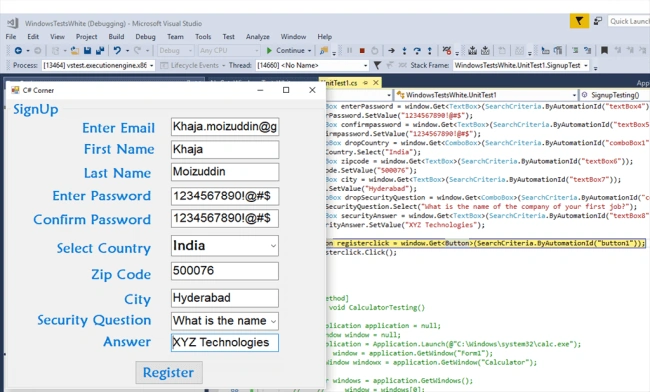Image resolution: width=650 pixels, height=392 pixels.
Task: Open the Project menu
Action: [86, 36]
